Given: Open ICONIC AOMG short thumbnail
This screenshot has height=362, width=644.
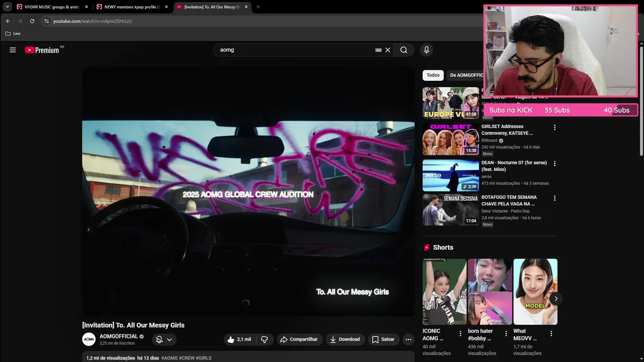Looking at the screenshot, I should tap(444, 292).
